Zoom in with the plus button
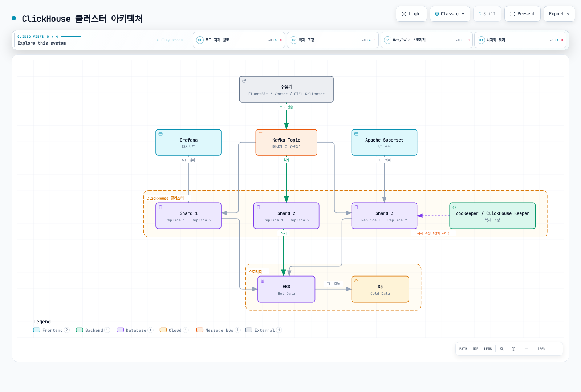 [556, 349]
